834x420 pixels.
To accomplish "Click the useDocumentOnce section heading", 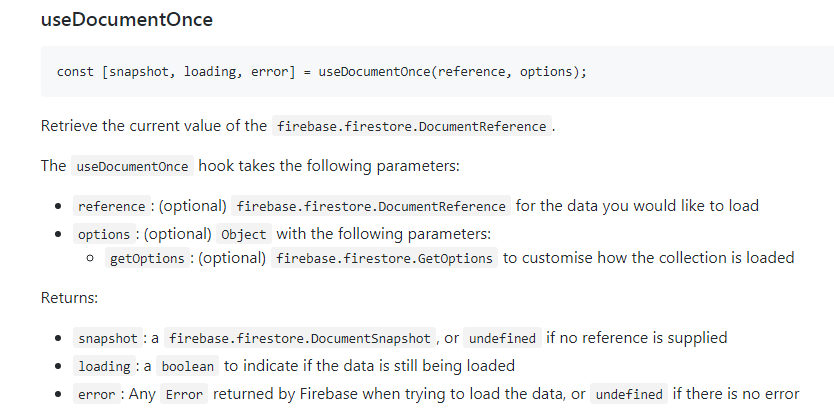I will point(127,20).
